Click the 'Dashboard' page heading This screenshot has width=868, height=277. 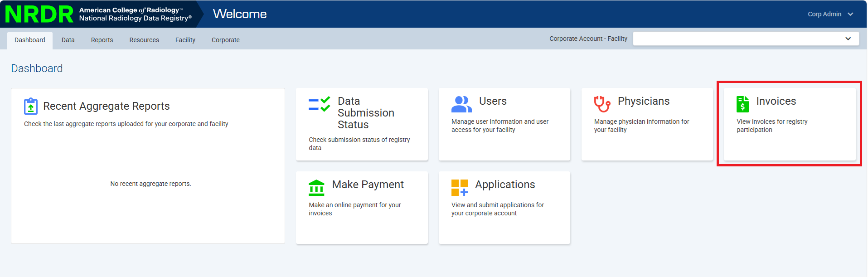tap(37, 68)
